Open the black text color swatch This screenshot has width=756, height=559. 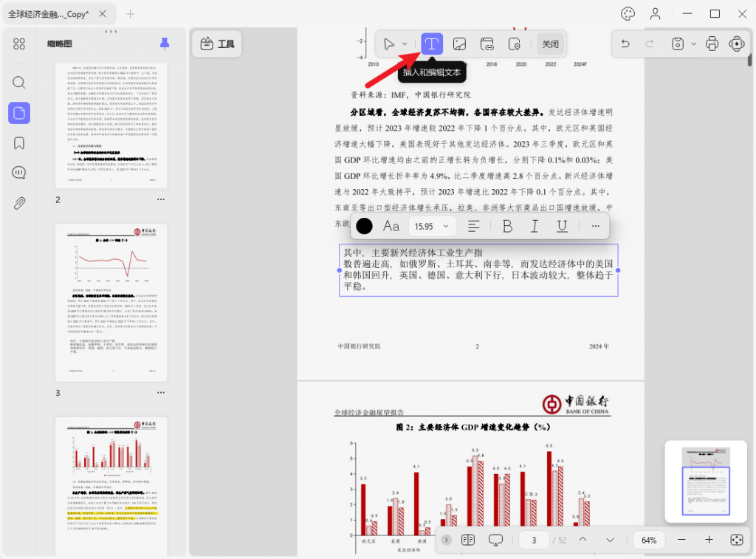click(364, 226)
